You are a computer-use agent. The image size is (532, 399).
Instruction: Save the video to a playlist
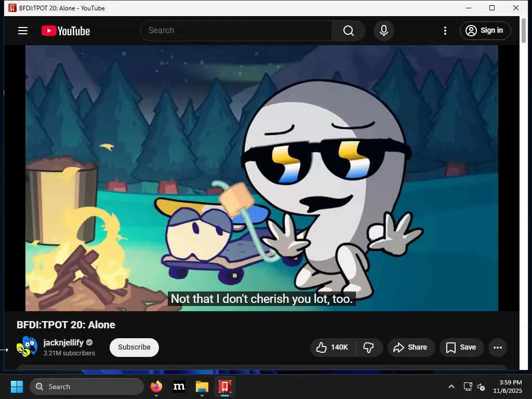click(x=461, y=347)
